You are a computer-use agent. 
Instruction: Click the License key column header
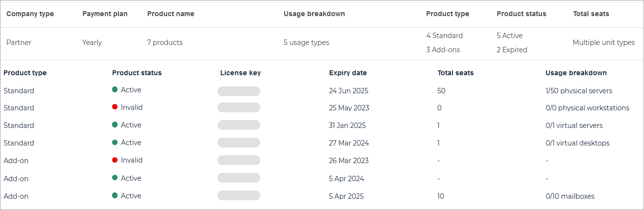[x=240, y=73]
